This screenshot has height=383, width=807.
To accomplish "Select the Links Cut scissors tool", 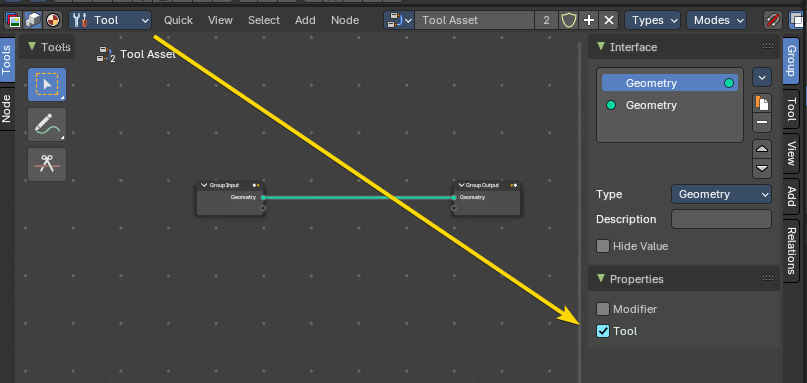I will pos(47,165).
